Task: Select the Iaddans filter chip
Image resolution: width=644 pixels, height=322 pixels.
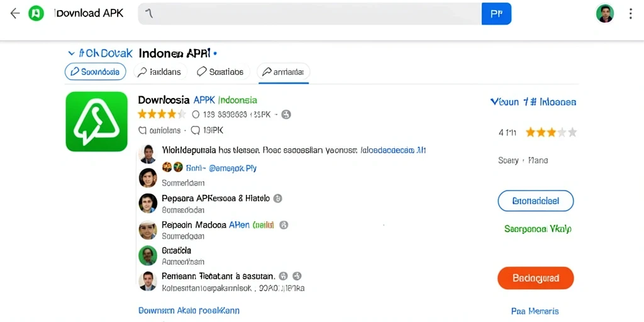Action: [x=160, y=72]
